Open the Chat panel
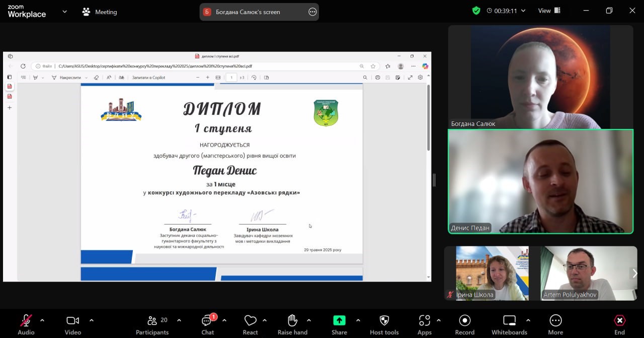This screenshot has height=338, width=644. [x=207, y=321]
